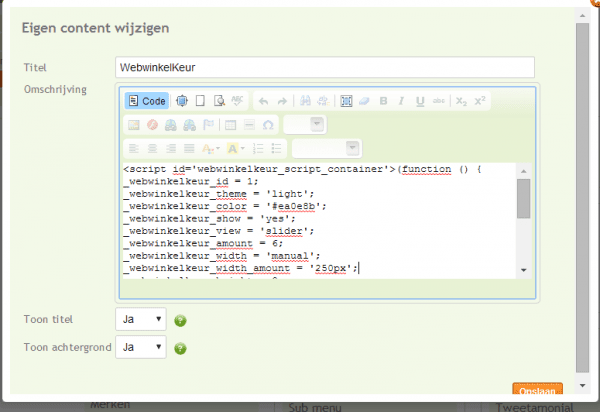The height and width of the screenshot is (412, 600).
Task: Click the spell check ABC icon
Action: coord(237,100)
